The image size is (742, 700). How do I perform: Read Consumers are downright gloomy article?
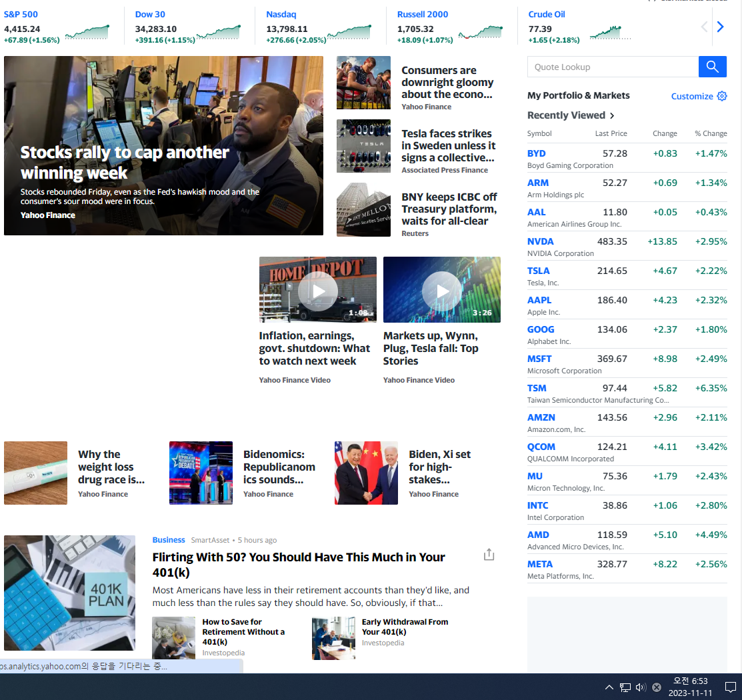[x=447, y=83]
